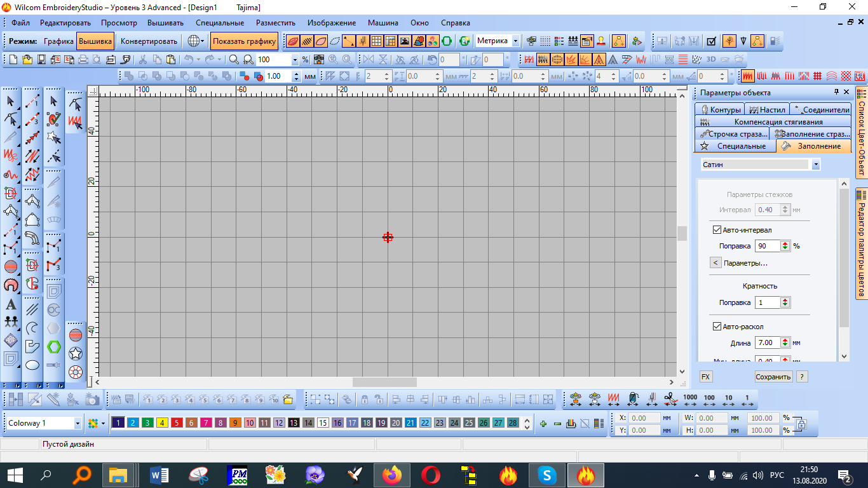The image size is (868, 488).
Task: Expand the color palette scroll arrows
Action: [527, 423]
